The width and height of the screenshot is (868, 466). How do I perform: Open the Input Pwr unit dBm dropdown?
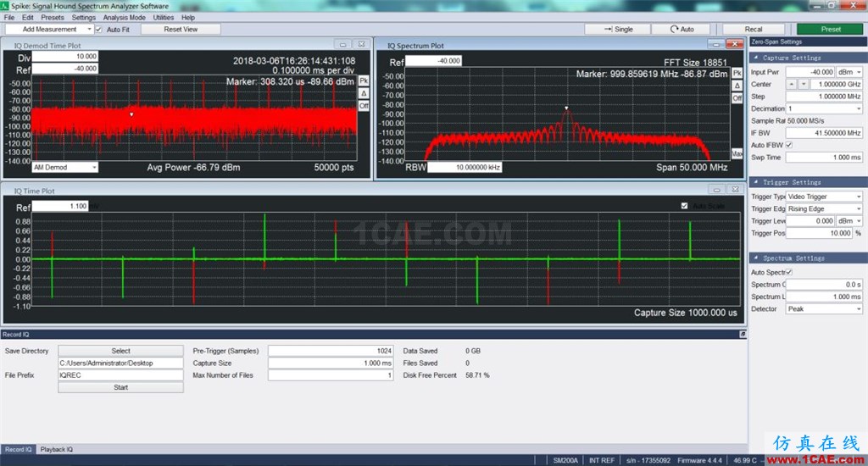[x=849, y=72]
